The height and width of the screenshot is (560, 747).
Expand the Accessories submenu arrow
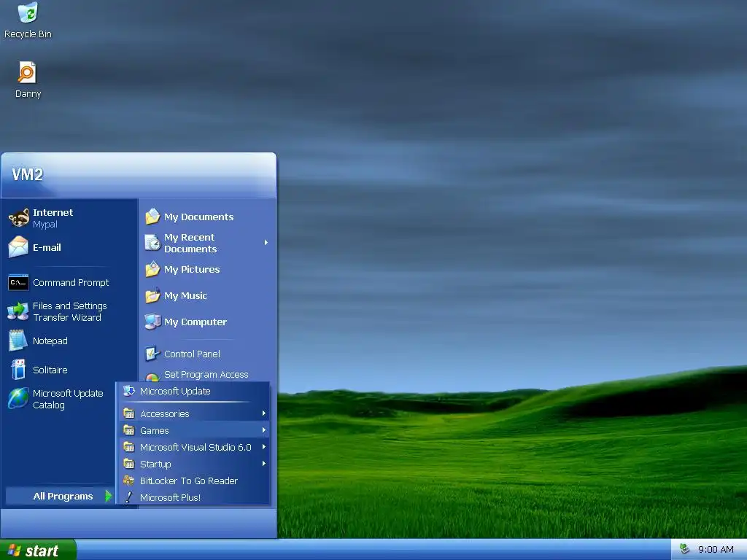pos(263,413)
